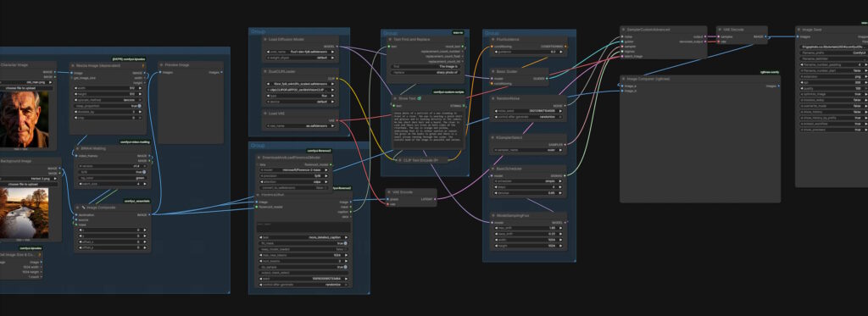Collapse the RandomNoise node via its title dot
Screen dimensions: 868x316
coord(492,98)
